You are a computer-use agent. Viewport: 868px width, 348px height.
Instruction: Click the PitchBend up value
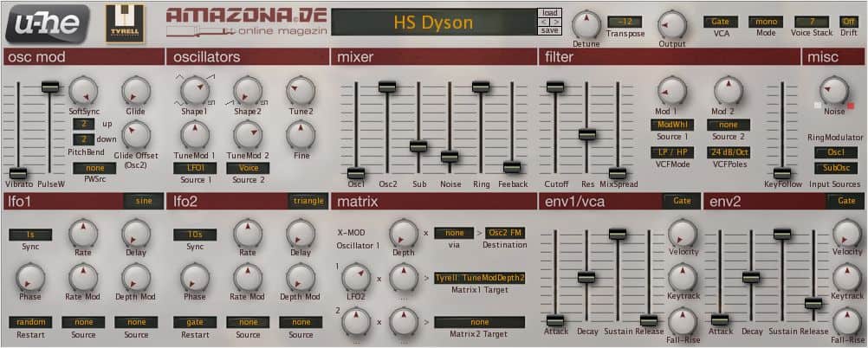click(83, 124)
